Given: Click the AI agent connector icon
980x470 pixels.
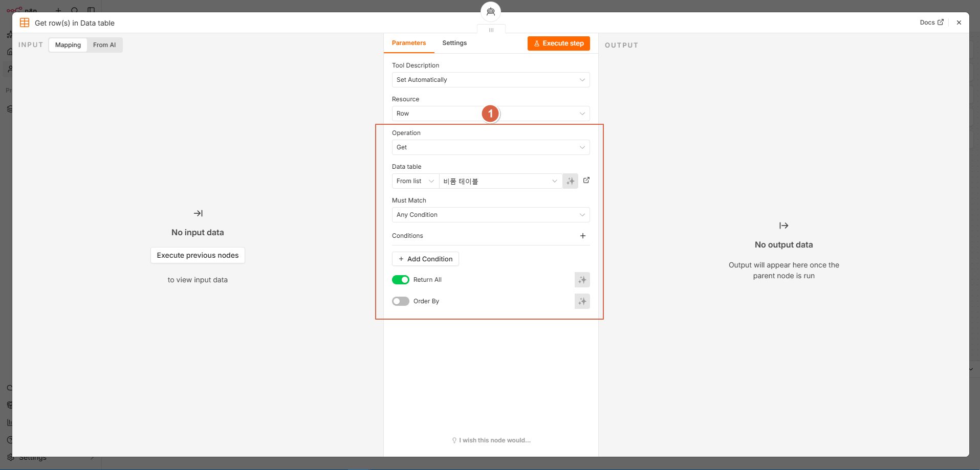Looking at the screenshot, I should (491, 11).
